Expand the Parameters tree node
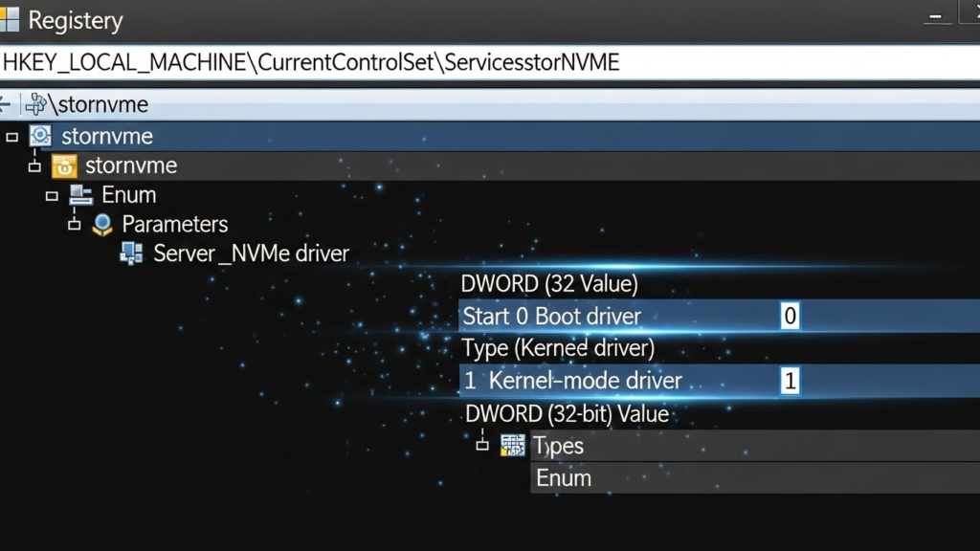Viewport: 980px width, 551px height. click(77, 224)
